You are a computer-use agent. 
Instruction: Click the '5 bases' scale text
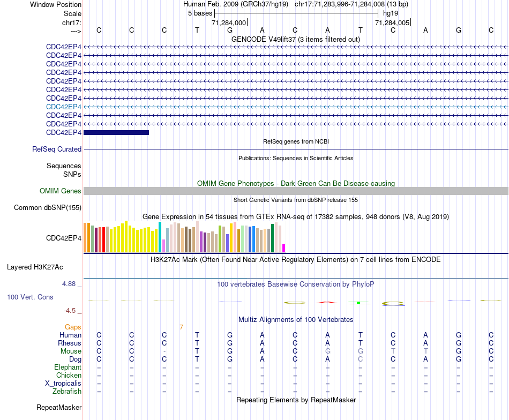coord(200,13)
